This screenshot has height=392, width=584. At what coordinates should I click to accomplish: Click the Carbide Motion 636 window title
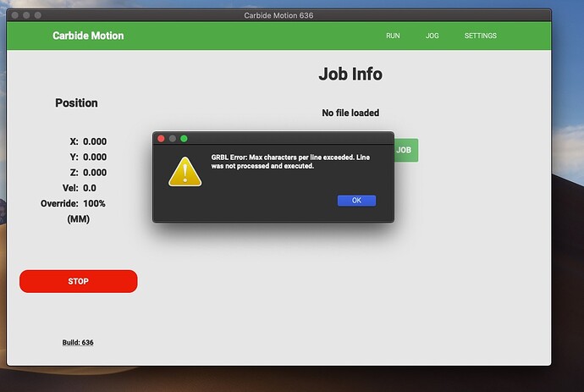coord(278,15)
